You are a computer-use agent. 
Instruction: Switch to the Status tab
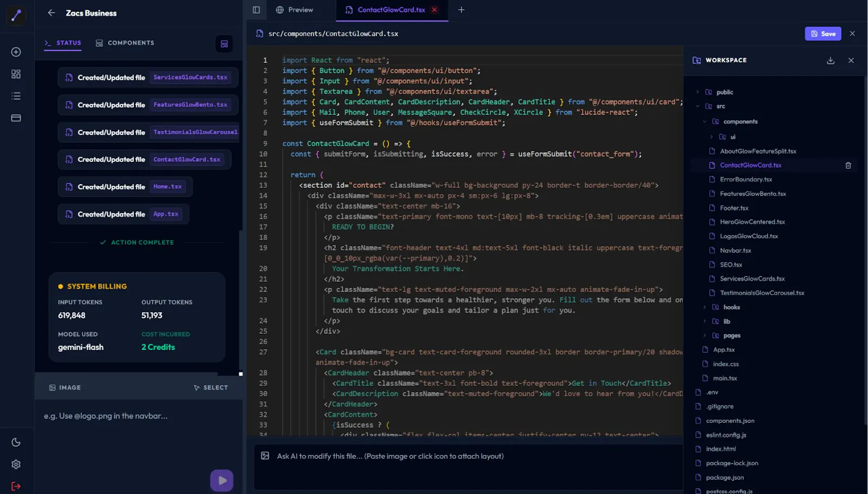coord(63,43)
